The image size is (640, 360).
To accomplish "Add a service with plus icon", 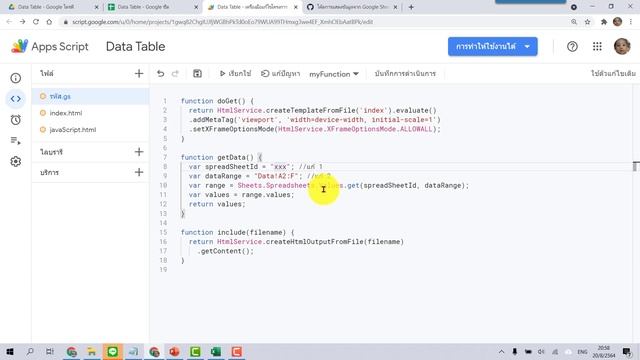I will coord(139,172).
